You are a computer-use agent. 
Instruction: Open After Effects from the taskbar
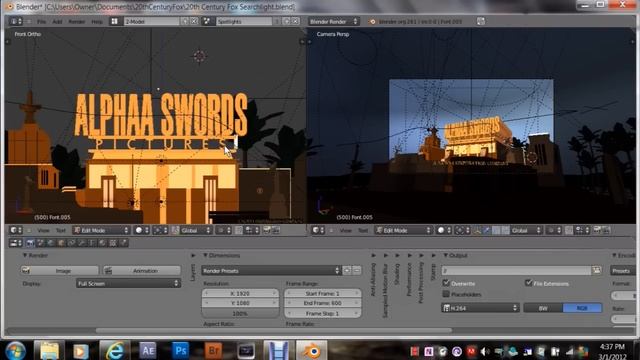147,350
